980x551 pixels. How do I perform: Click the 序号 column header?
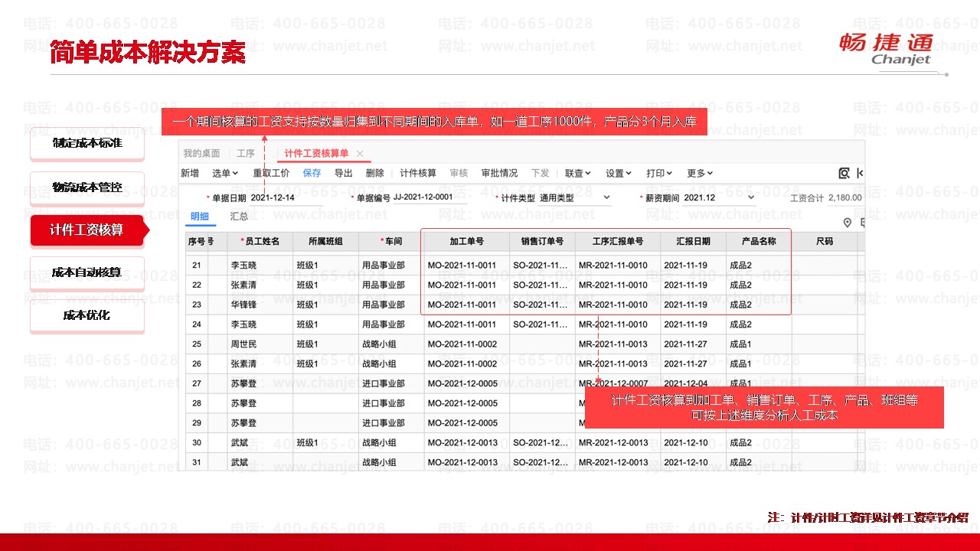click(195, 242)
